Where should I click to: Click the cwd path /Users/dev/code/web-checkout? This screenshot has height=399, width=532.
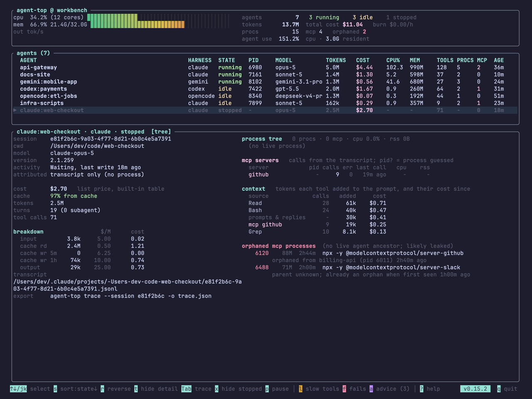pyautogui.click(x=97, y=146)
